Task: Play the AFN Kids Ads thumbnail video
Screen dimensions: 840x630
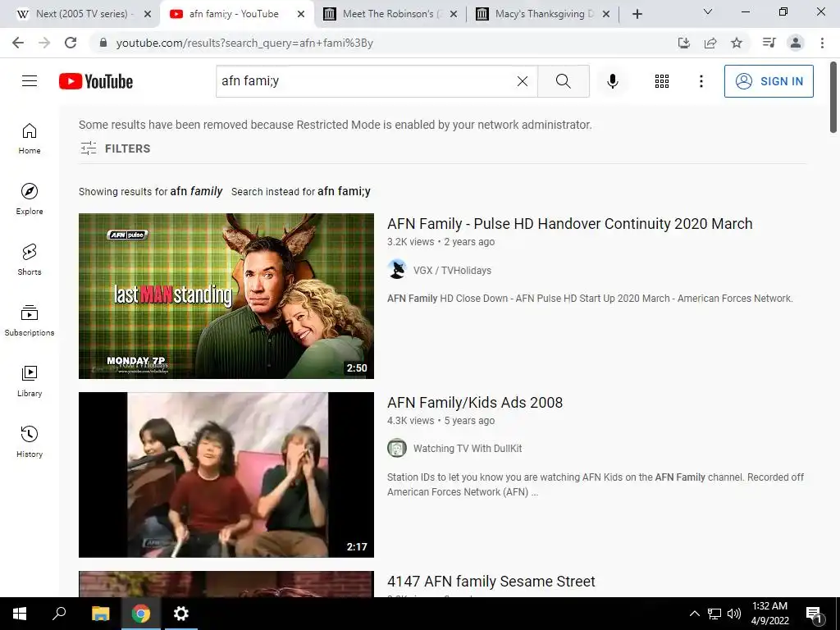Action: (226, 475)
